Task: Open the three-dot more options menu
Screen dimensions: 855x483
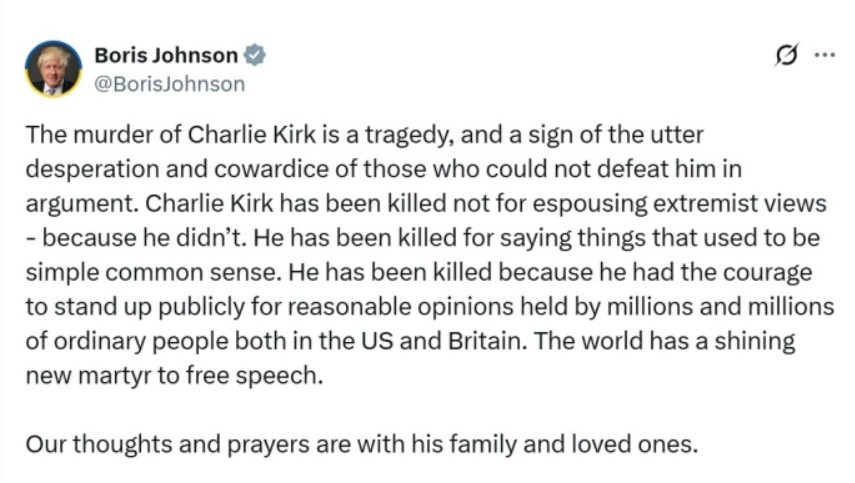Action: tap(824, 55)
